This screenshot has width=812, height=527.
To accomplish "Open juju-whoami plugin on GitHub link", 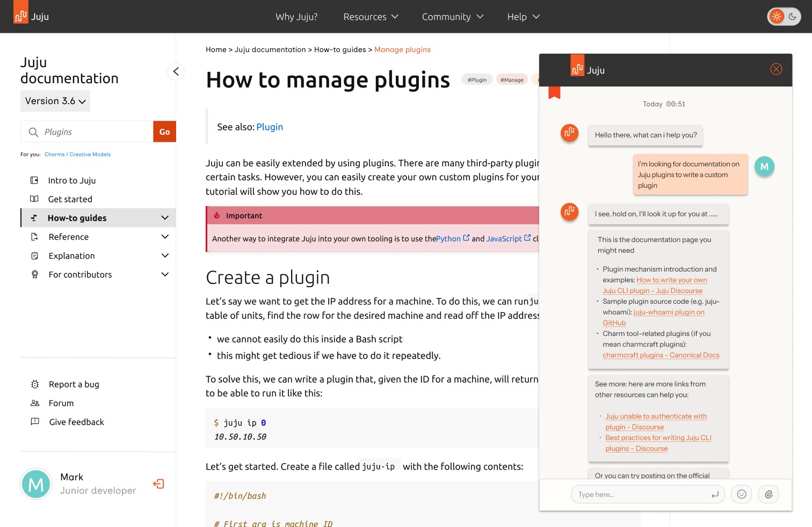I will (654, 318).
